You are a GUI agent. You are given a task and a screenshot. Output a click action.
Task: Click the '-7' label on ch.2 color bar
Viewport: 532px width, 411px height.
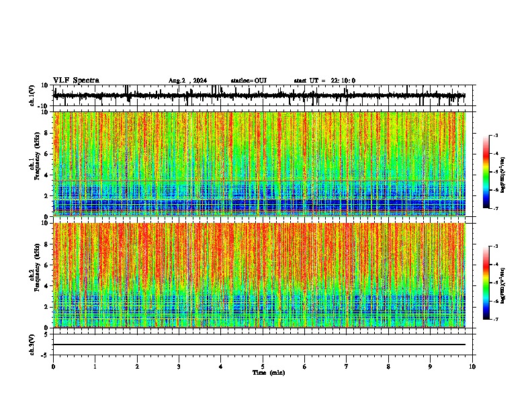point(496,319)
